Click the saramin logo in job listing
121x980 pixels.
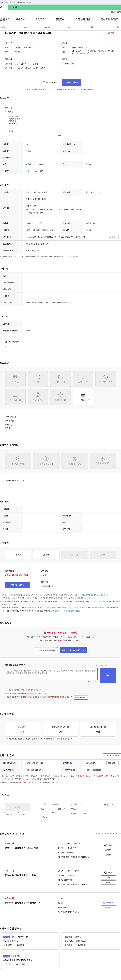[108, 903]
